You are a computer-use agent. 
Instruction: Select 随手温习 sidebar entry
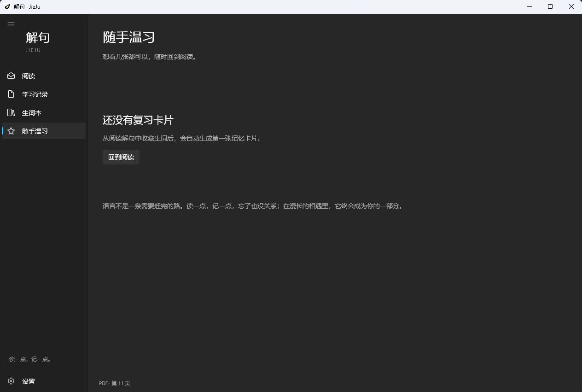coord(44,131)
